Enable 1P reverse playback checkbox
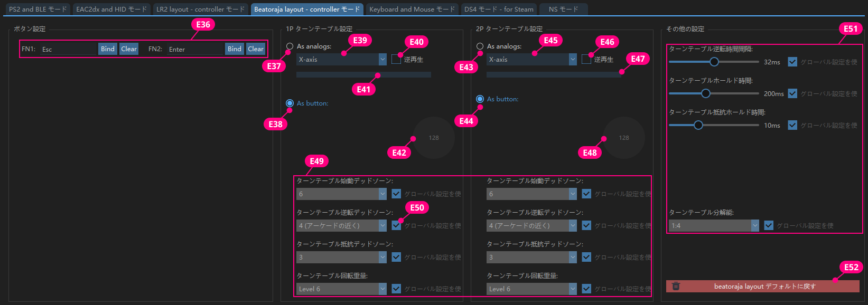Viewport: 868px width, 305px height. point(396,60)
